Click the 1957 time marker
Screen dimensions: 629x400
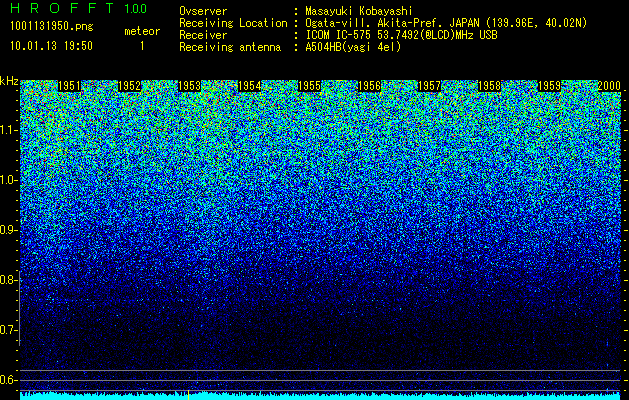[430, 86]
